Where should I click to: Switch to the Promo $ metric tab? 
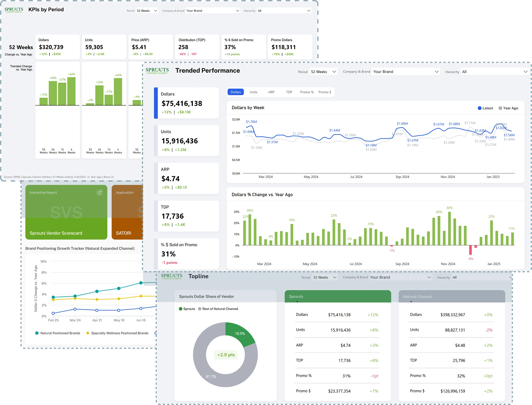coord(325,92)
